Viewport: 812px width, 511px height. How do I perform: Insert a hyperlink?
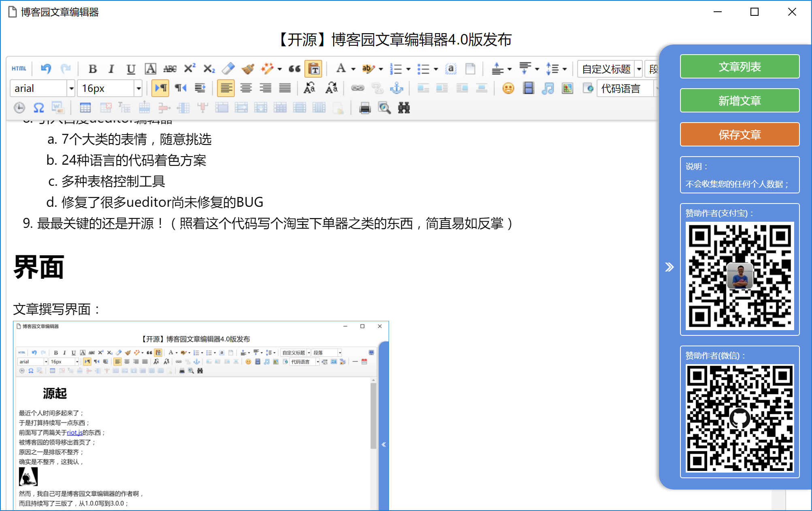[x=358, y=88]
